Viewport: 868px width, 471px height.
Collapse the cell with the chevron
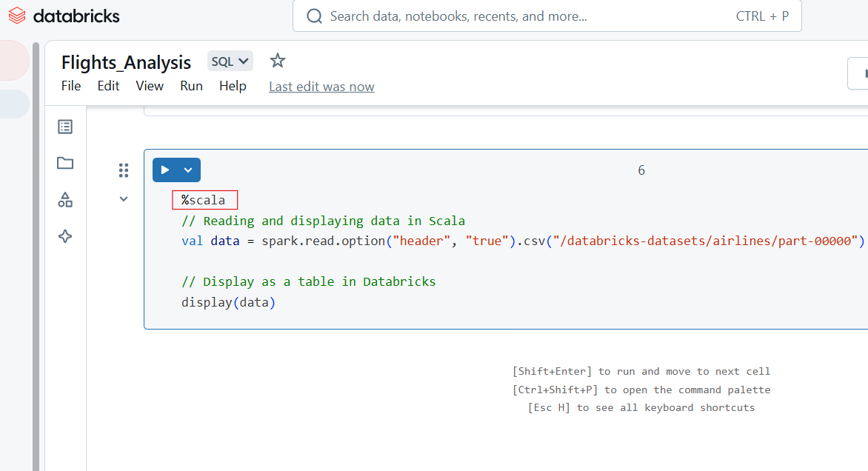click(x=124, y=199)
